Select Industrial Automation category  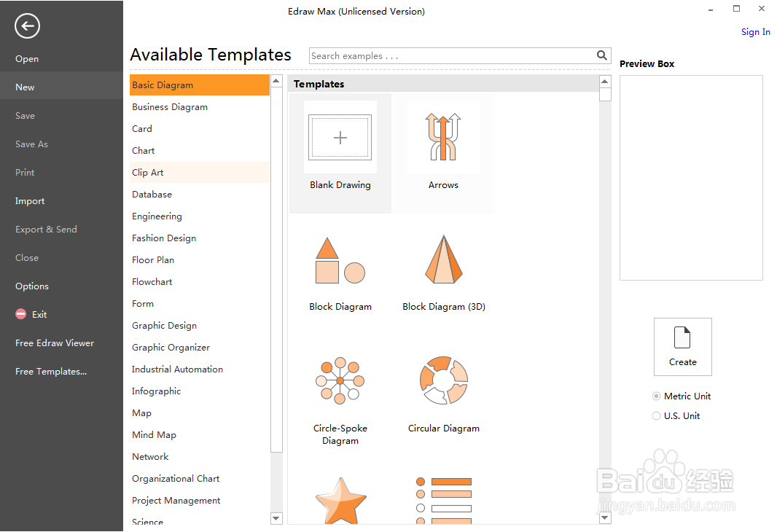click(x=200, y=369)
